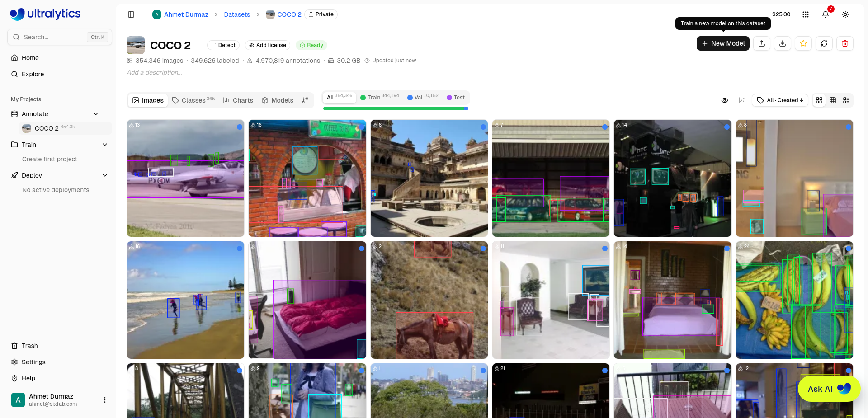Switch to compact grid view

coord(833,100)
